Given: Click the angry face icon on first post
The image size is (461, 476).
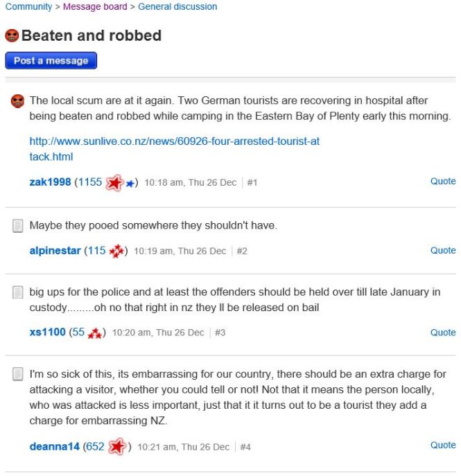Looking at the screenshot, I should point(18,101).
